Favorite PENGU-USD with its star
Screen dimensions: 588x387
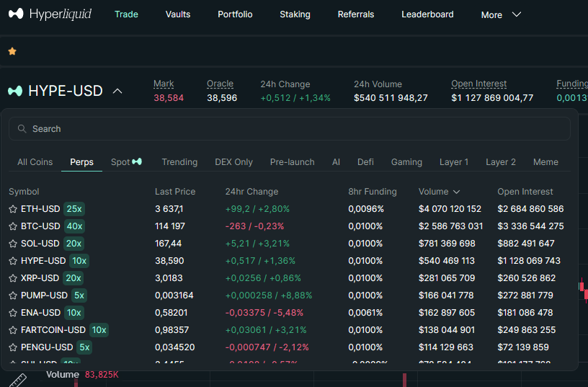click(x=13, y=347)
